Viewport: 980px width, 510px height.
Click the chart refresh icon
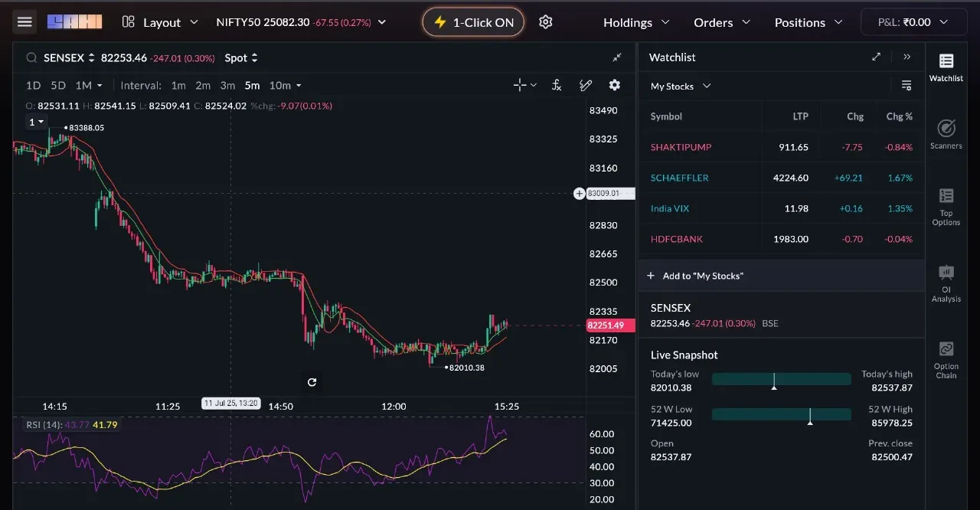(x=312, y=382)
